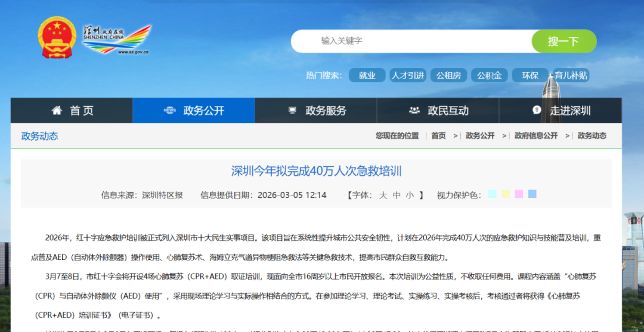Click the date text 2026-03-05 12:14

(292, 196)
